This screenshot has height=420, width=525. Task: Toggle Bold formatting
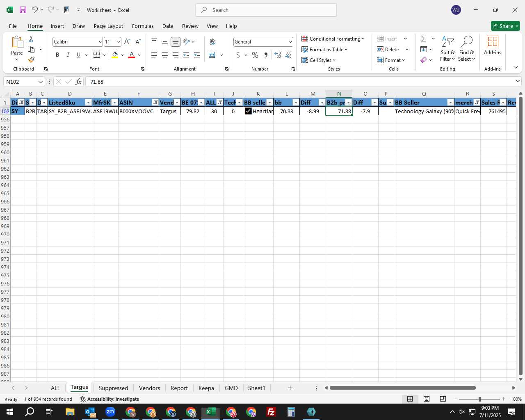click(x=57, y=55)
